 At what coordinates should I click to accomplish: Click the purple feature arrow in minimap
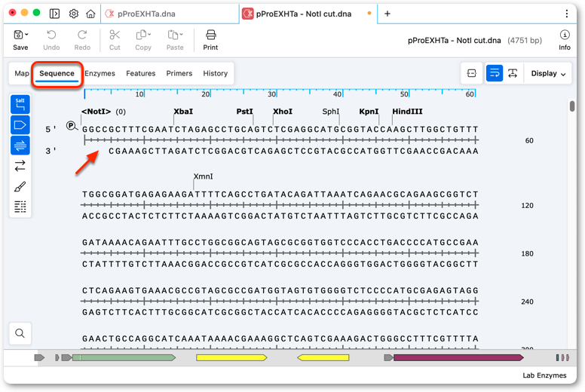coord(458,357)
